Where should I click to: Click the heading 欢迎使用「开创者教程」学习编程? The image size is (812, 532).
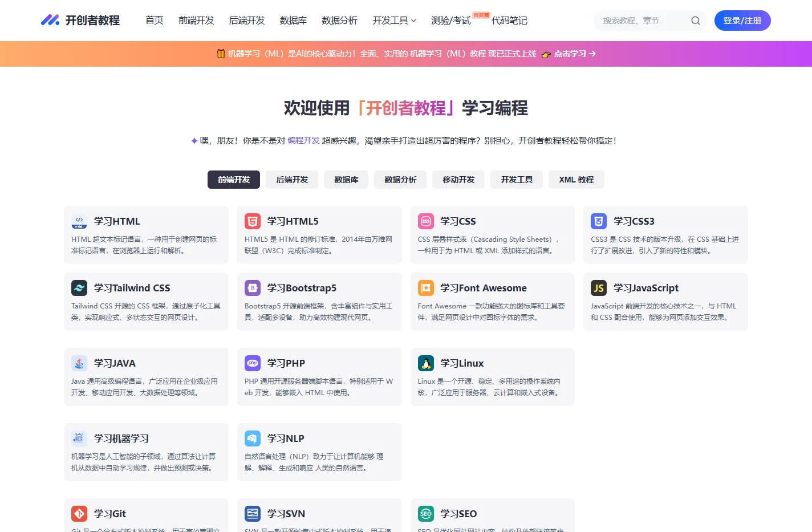point(406,108)
